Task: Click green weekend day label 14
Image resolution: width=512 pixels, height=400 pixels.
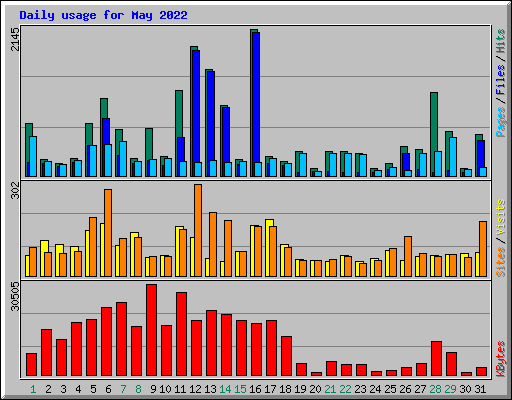Action: point(225,389)
